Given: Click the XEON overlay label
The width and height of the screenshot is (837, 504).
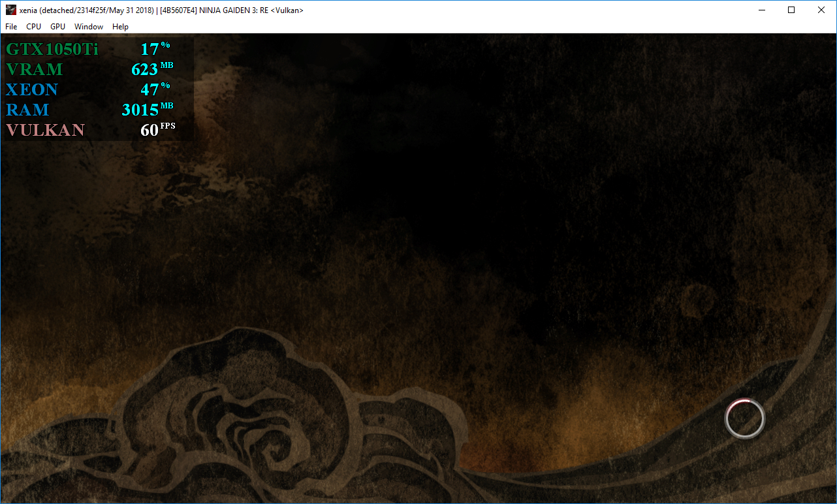Looking at the screenshot, I should coord(32,89).
